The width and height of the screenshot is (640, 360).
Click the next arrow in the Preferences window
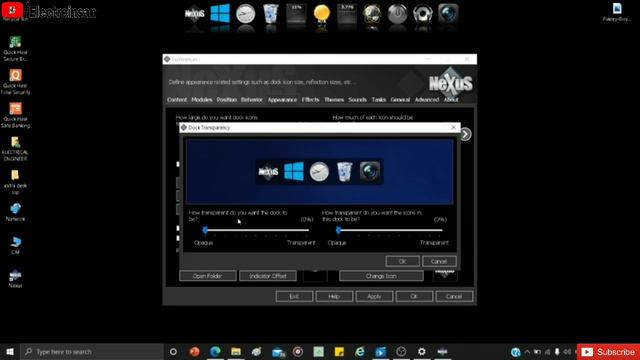tap(465, 134)
